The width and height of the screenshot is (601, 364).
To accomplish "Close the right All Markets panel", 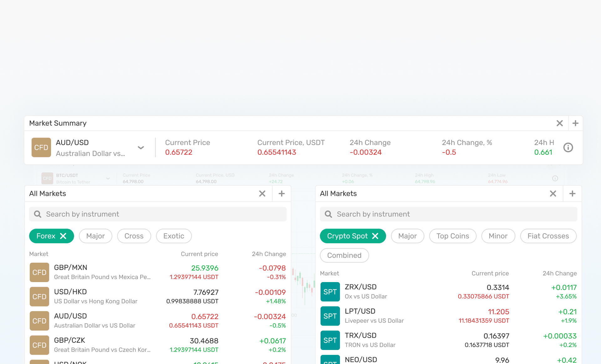I will pos(553,194).
